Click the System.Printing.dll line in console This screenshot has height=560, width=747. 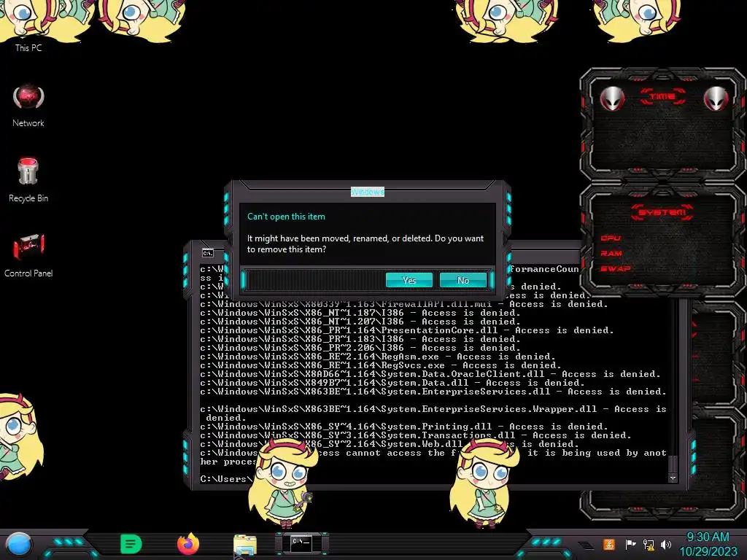pyautogui.click(x=404, y=426)
